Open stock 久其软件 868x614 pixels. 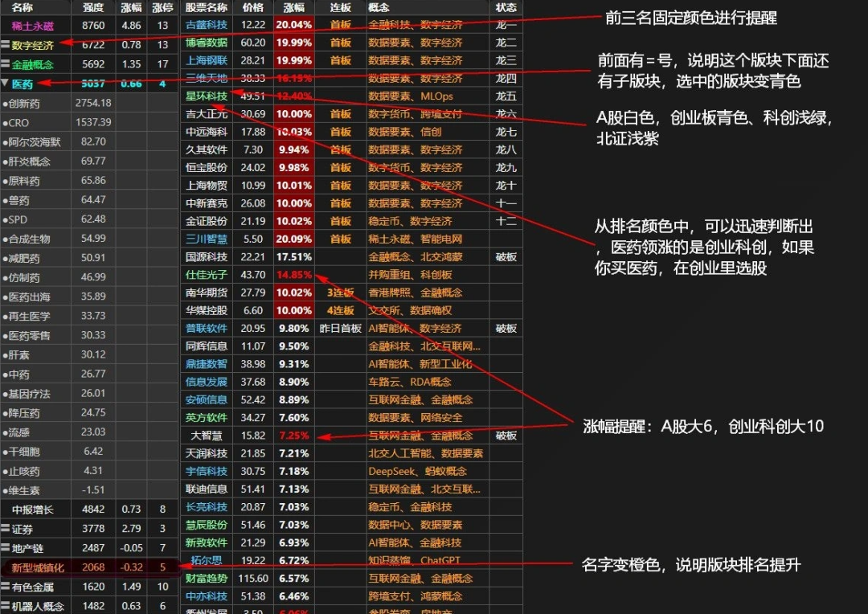click(207, 149)
